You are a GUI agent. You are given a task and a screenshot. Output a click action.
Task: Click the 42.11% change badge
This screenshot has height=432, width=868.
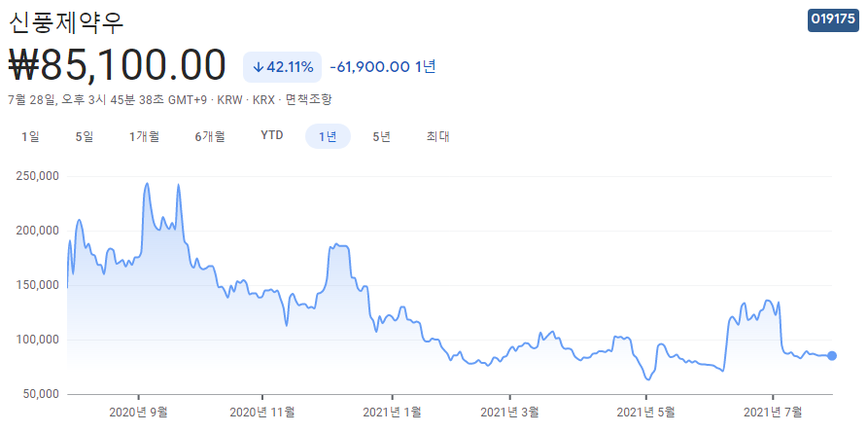(x=282, y=67)
